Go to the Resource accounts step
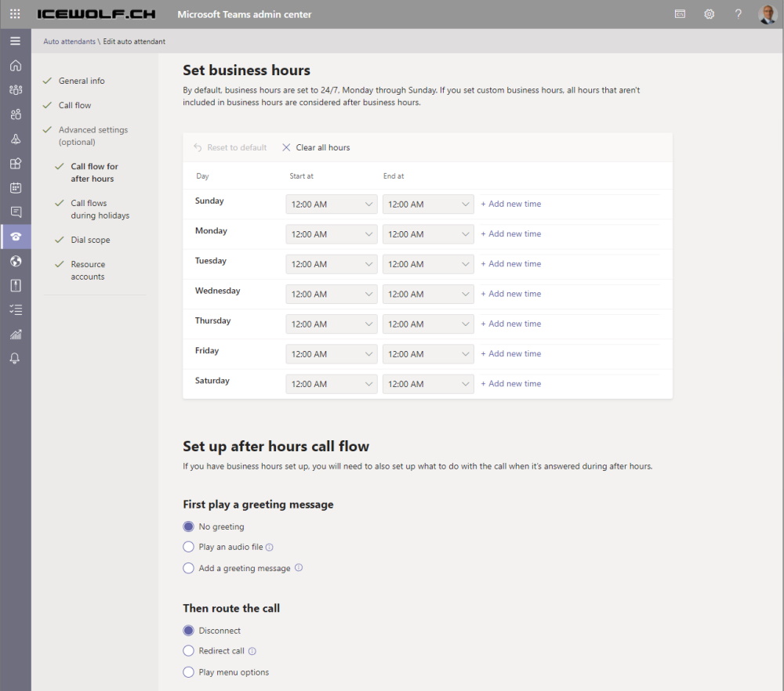784x691 pixels. click(x=88, y=270)
